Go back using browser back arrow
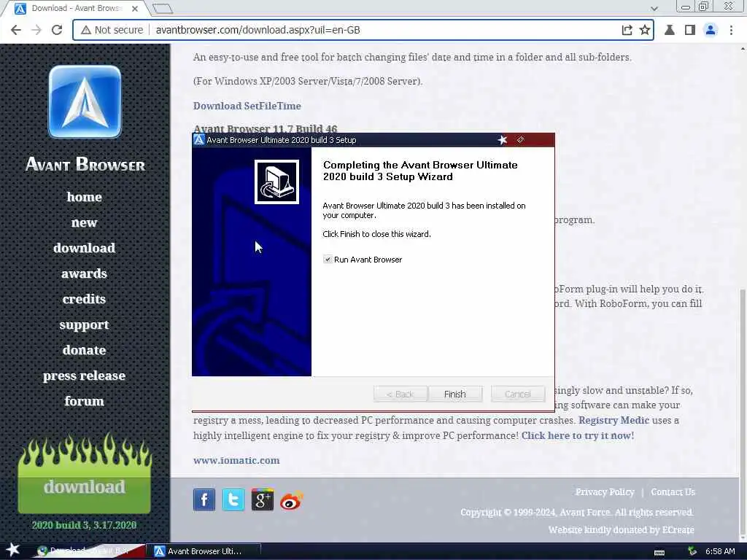This screenshot has height=560, width=747. coord(16,30)
